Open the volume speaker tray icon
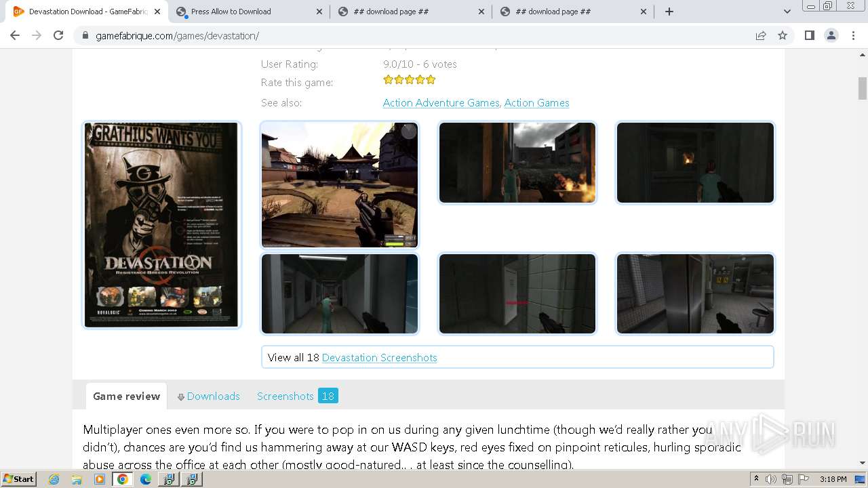The image size is (868, 488). coord(771,479)
